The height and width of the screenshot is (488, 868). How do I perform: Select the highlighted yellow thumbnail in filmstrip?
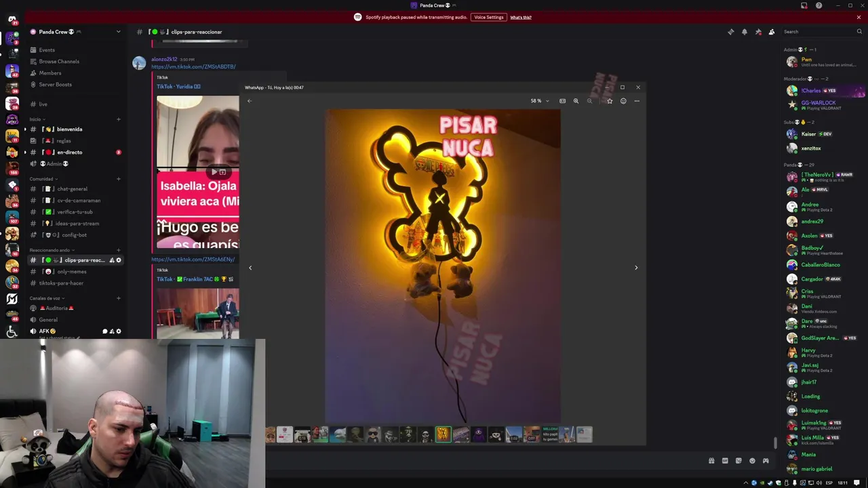click(x=443, y=434)
